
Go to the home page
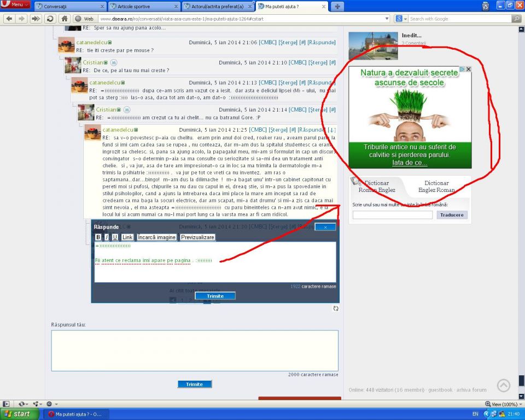[x=65, y=19]
